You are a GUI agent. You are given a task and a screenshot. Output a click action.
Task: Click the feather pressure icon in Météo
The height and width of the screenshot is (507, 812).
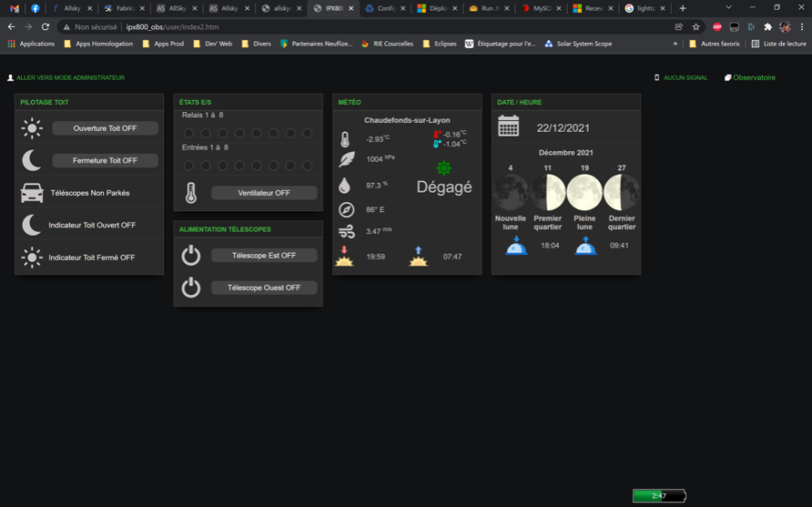(347, 159)
